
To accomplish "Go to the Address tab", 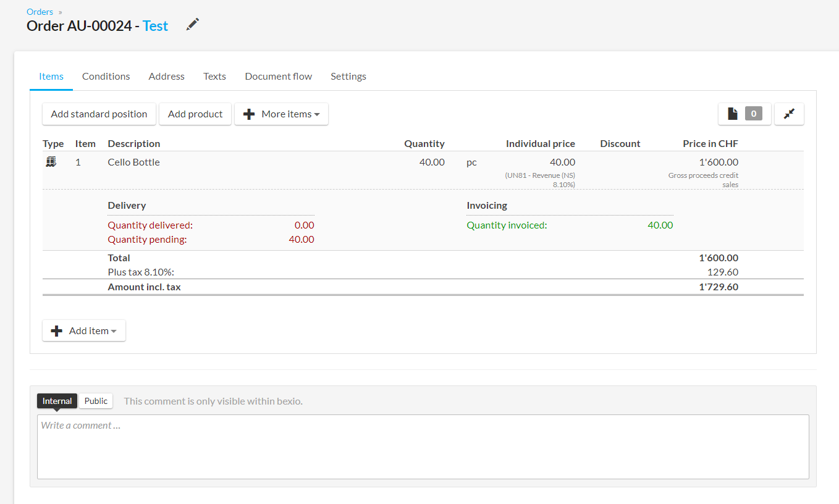I will [x=166, y=77].
